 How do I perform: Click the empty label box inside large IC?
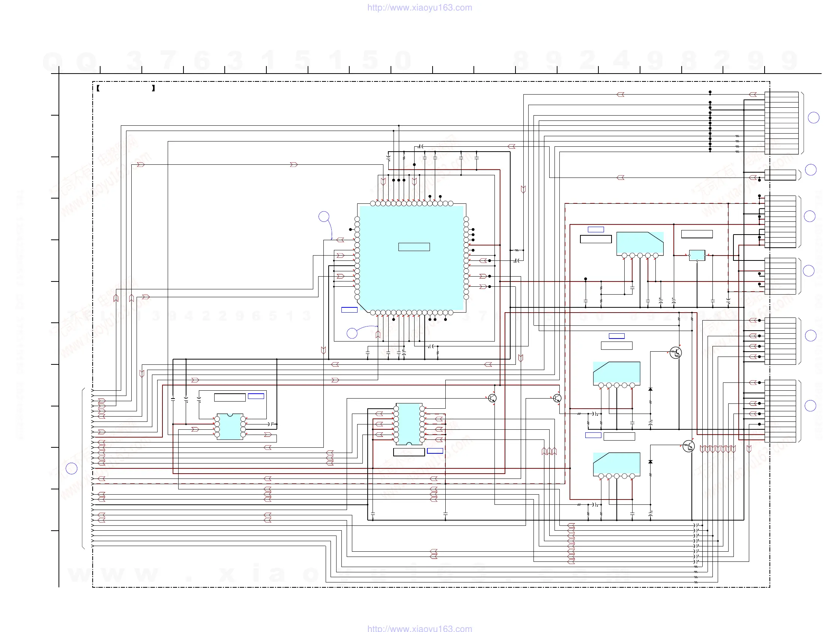pyautogui.click(x=414, y=247)
